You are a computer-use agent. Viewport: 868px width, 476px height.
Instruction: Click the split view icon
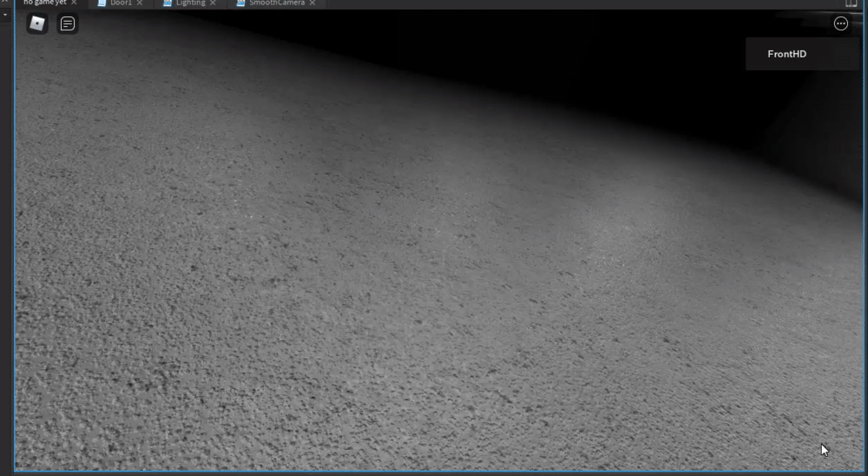coord(852,3)
